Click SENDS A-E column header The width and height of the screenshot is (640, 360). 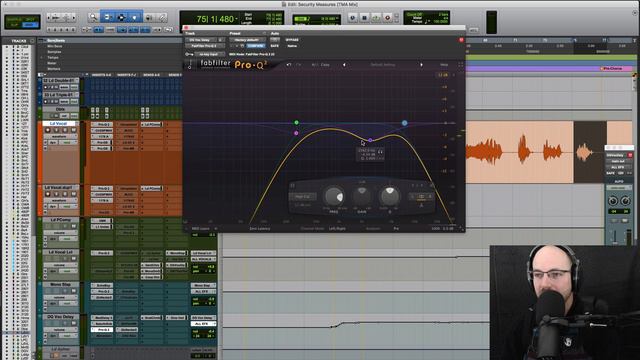click(151, 75)
